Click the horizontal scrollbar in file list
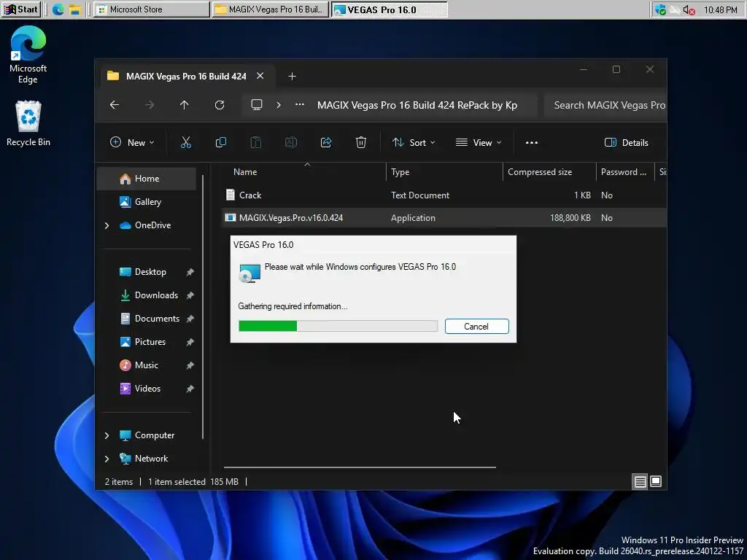Screen dimensions: 747x560 click(x=360, y=467)
